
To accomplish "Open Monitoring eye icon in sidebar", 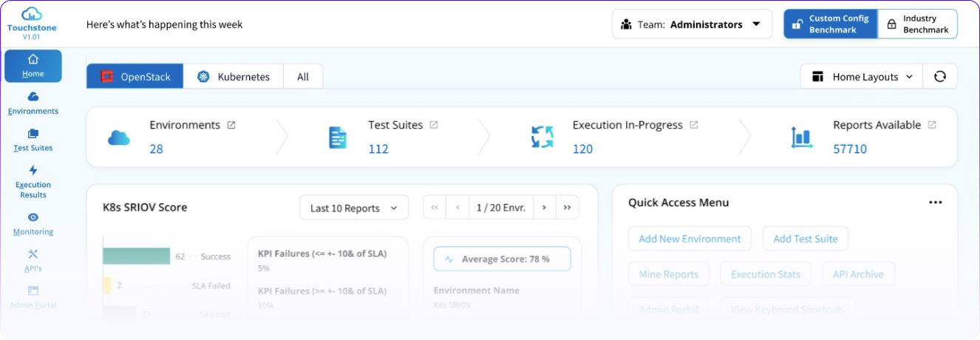I will tap(33, 217).
